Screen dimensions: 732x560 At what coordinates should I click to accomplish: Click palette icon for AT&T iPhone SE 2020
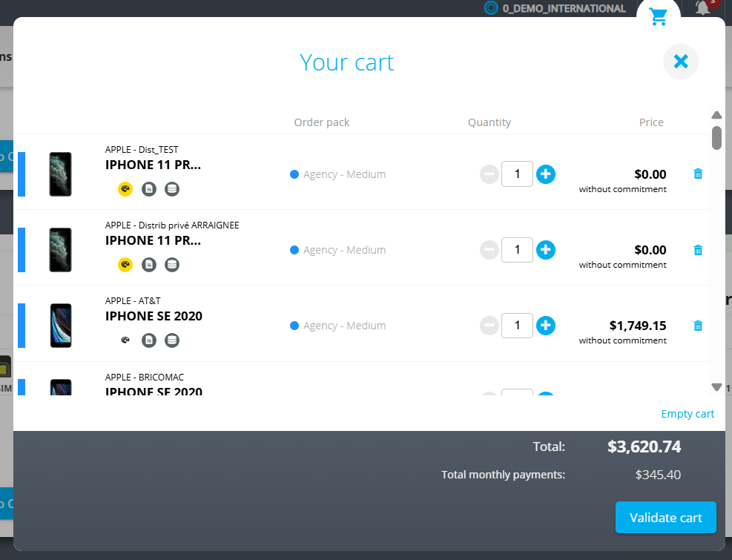tap(125, 340)
